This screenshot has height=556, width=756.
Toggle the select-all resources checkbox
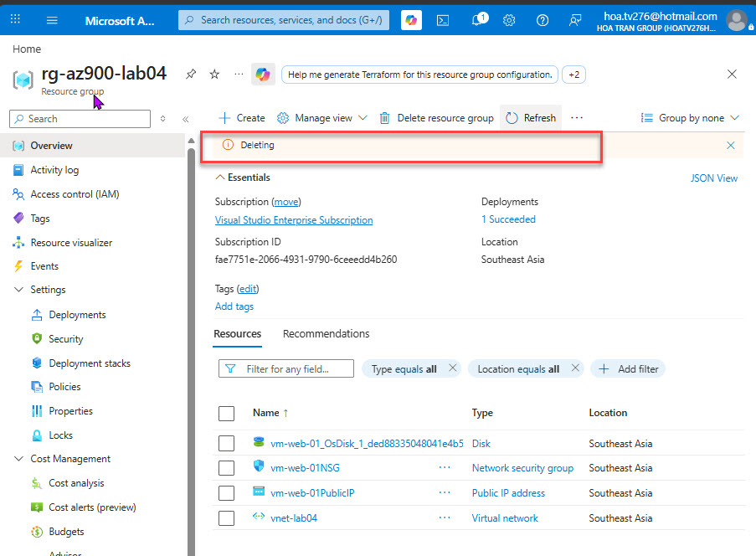(x=226, y=414)
